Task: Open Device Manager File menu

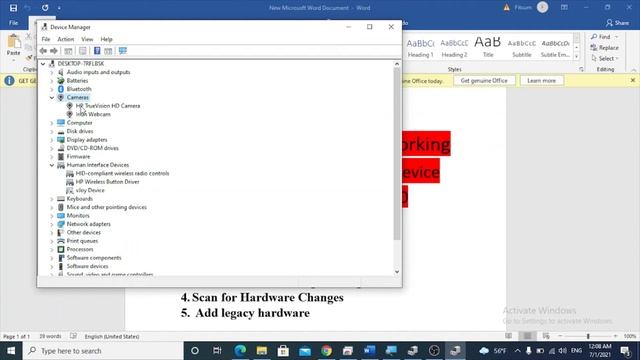Action: [46, 39]
